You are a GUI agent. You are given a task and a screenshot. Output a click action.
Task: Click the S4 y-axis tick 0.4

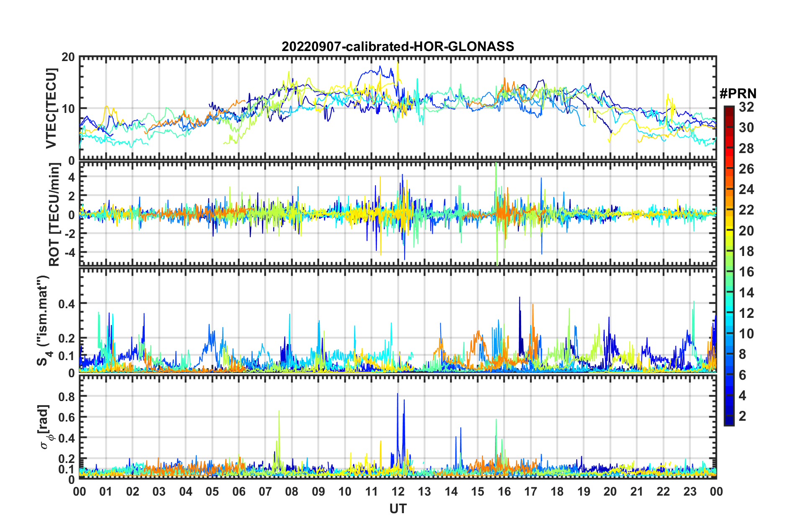click(67, 304)
